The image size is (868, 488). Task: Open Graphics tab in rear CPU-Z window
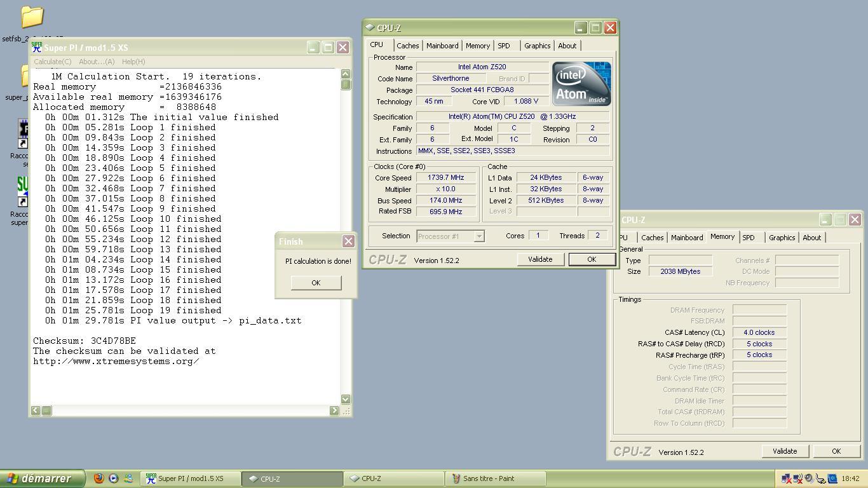tap(782, 238)
